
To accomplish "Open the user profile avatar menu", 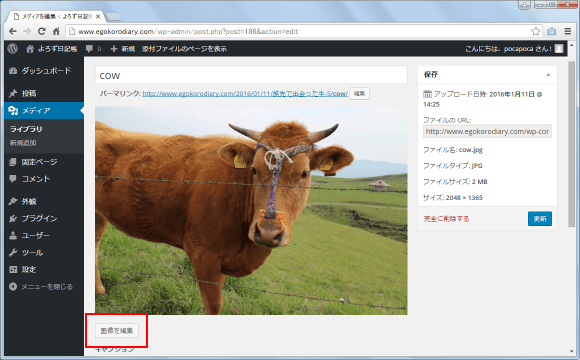I will (x=559, y=49).
